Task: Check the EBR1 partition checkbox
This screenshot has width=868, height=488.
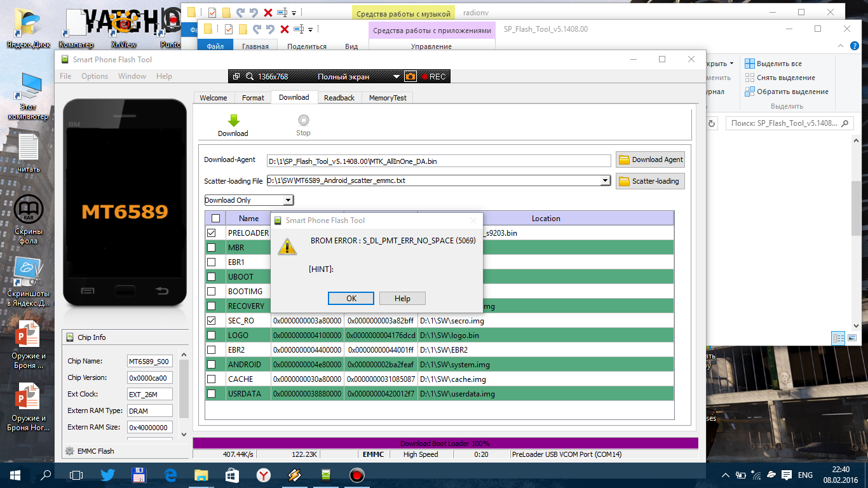Action: pyautogui.click(x=212, y=262)
